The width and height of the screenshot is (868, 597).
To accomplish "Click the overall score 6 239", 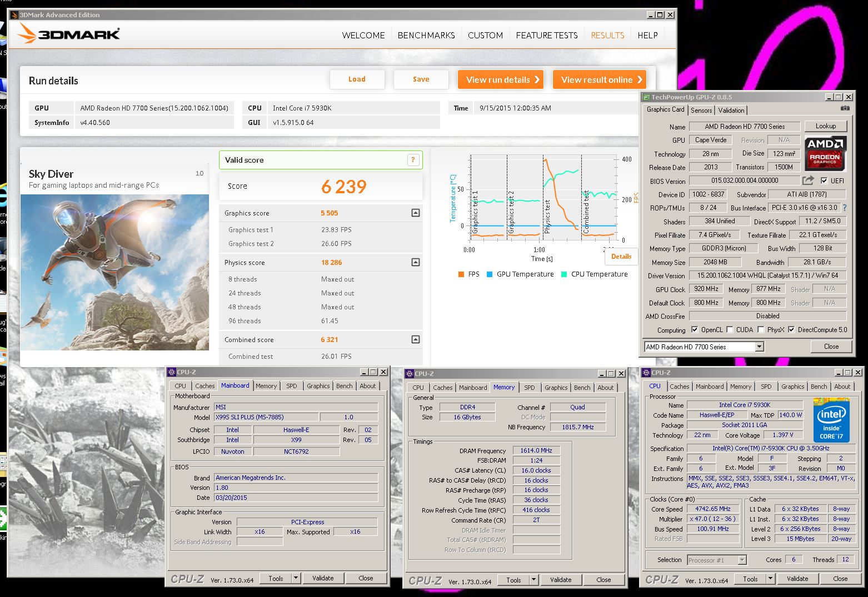I will click(x=343, y=187).
